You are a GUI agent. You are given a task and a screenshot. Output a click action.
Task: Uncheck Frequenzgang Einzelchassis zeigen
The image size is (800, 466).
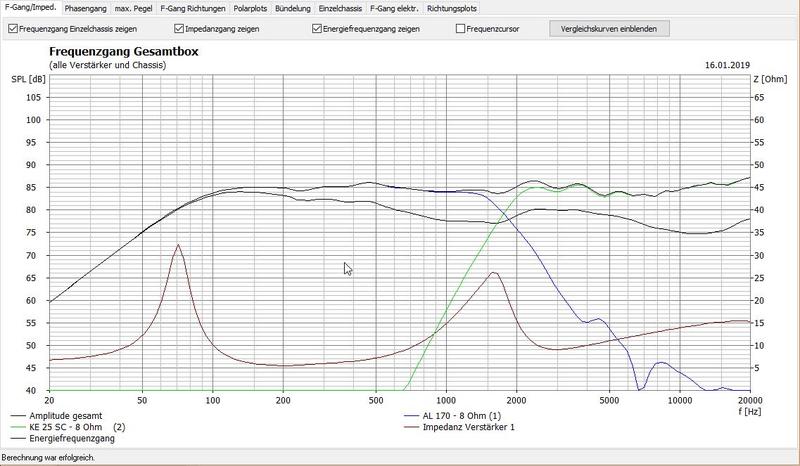pos(13,29)
